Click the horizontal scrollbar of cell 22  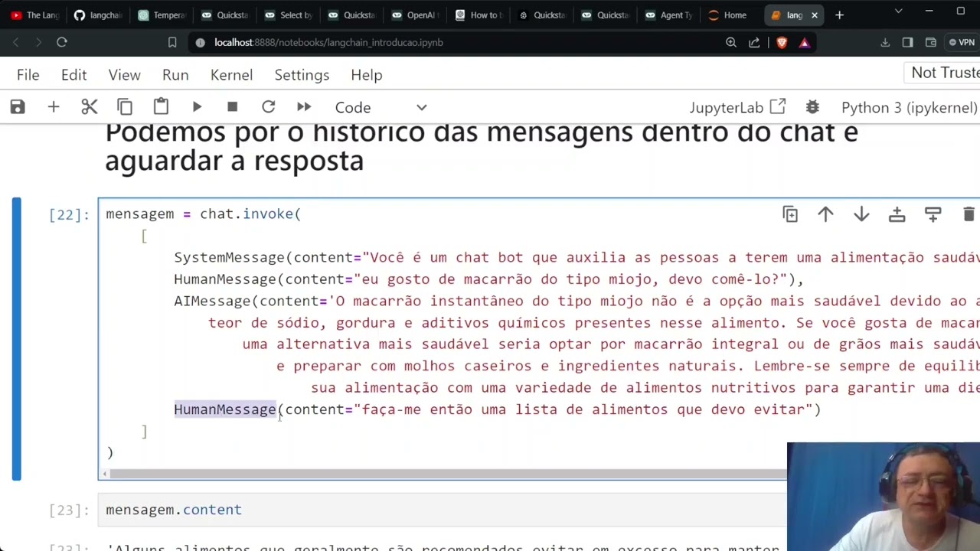(448, 474)
